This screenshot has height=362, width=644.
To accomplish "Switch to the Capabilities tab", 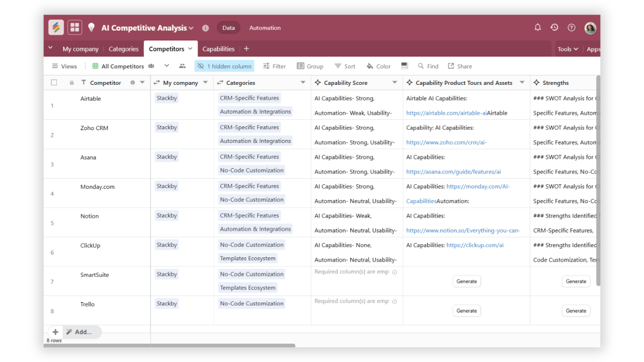I will 218,49.
